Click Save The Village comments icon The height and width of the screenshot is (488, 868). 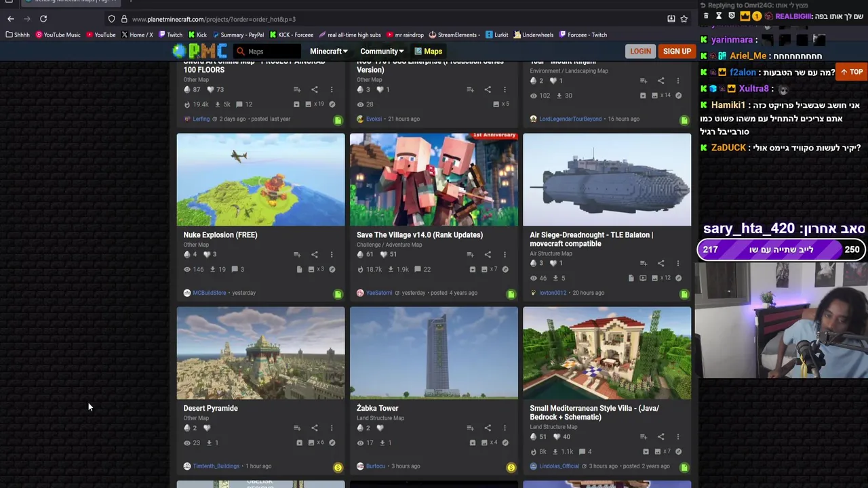tap(418, 269)
